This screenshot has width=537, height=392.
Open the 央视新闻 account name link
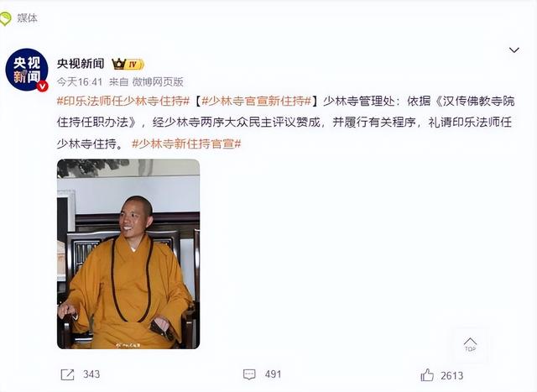(x=81, y=64)
